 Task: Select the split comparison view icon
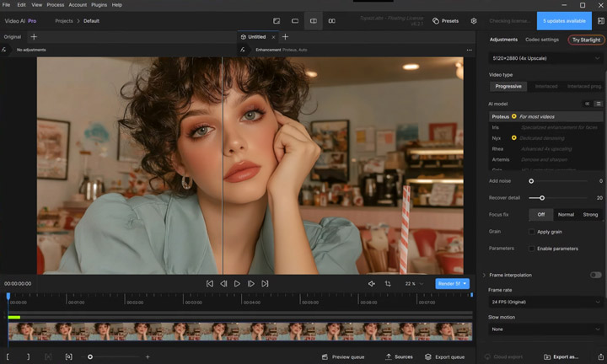[x=314, y=20]
